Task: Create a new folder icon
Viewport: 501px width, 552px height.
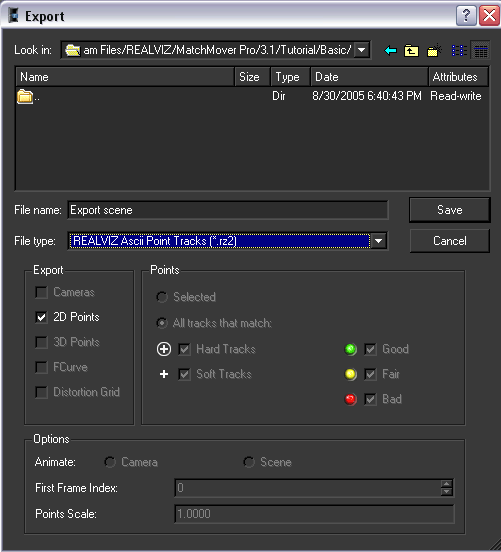Action: [434, 50]
